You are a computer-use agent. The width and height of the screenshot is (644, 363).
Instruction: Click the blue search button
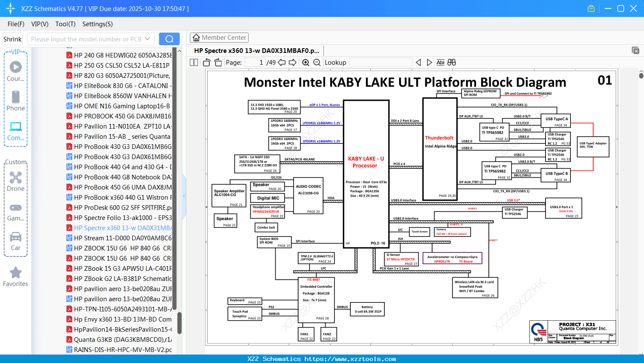coord(169,39)
